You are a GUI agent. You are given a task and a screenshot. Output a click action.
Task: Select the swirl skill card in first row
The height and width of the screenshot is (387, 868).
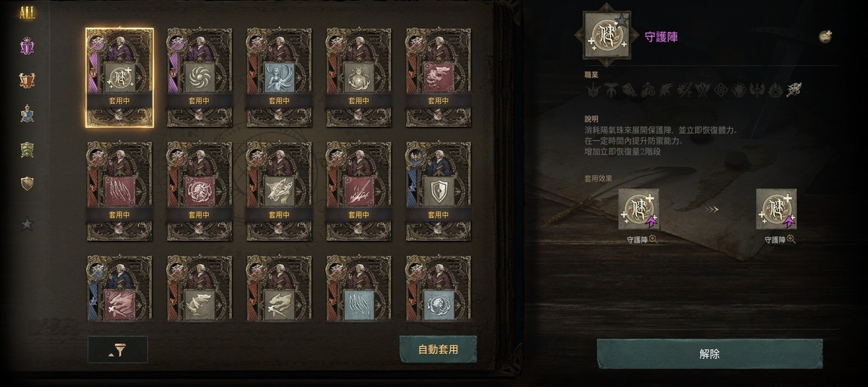pyautogui.click(x=199, y=78)
